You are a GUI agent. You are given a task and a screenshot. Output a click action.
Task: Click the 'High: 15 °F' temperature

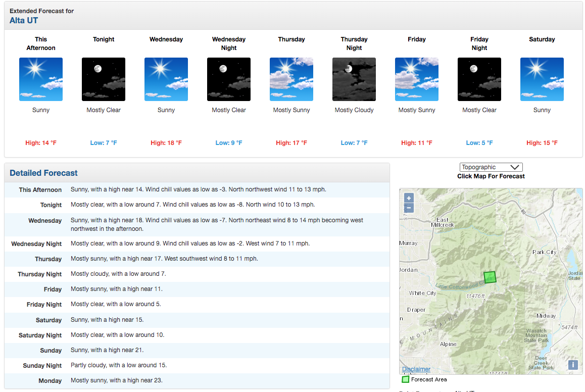coord(542,143)
